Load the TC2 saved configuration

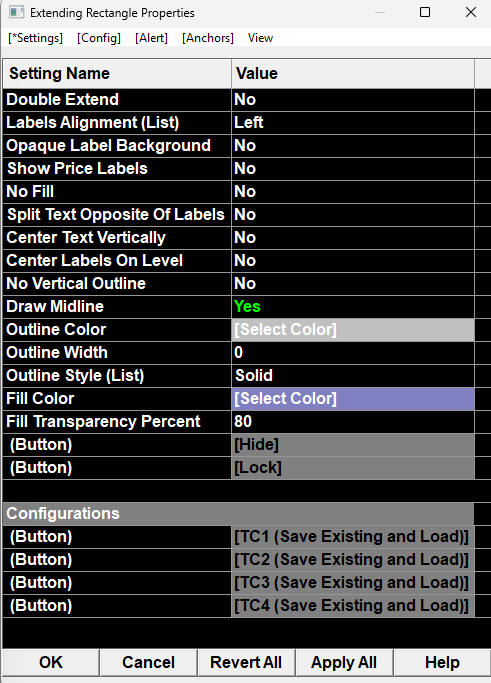(x=353, y=560)
